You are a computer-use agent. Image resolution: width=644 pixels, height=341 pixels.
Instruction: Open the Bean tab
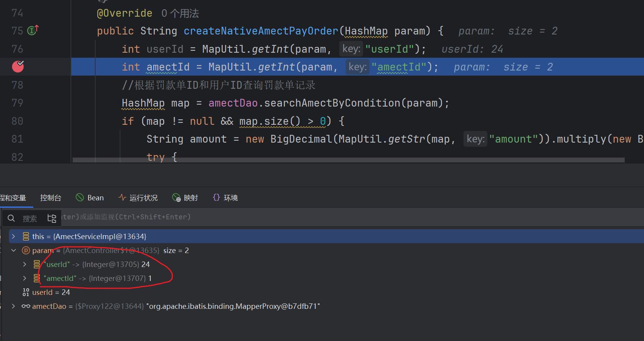[90, 198]
